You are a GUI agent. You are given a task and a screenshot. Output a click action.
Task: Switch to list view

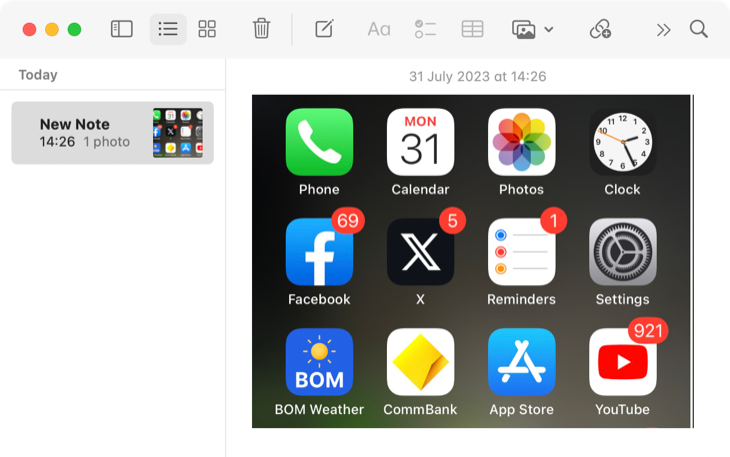167,29
